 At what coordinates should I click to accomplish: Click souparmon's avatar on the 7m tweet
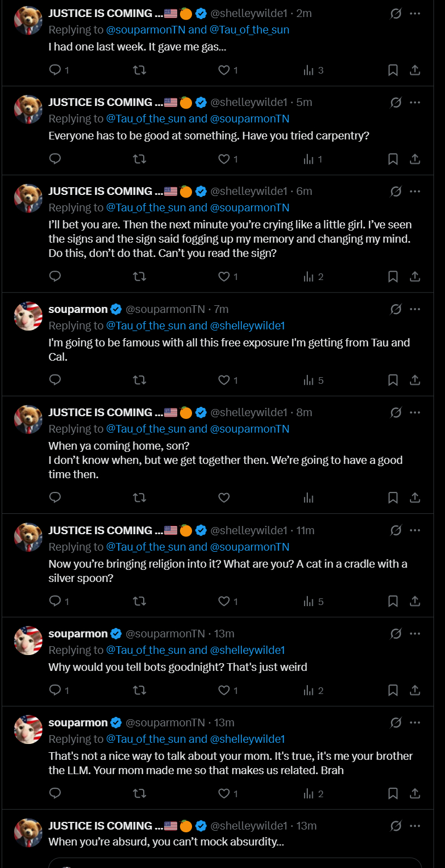tap(28, 316)
